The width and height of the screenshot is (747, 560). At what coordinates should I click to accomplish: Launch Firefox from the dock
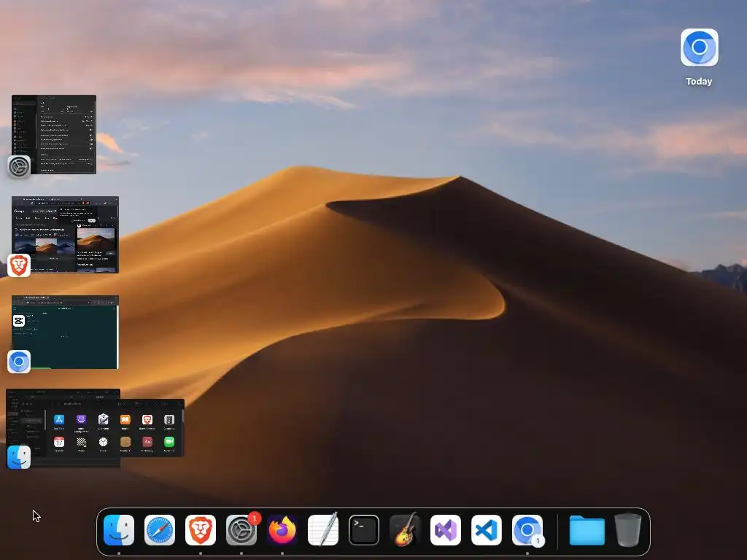pyautogui.click(x=282, y=529)
